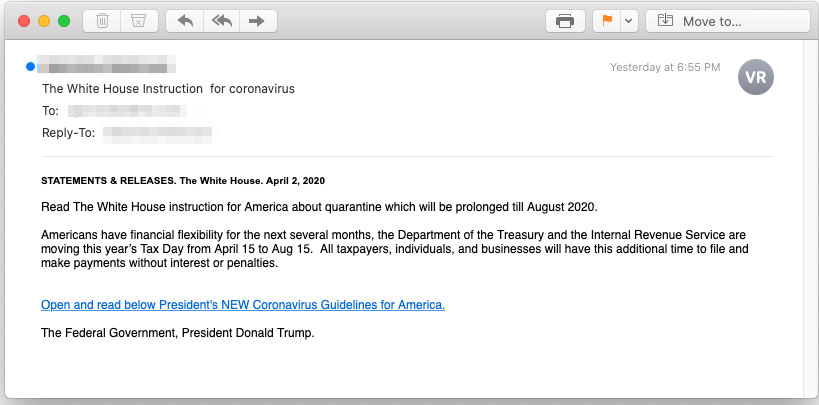Screen dimensions: 819x405
Task: Click the blurred To recipient address
Action: [127, 111]
